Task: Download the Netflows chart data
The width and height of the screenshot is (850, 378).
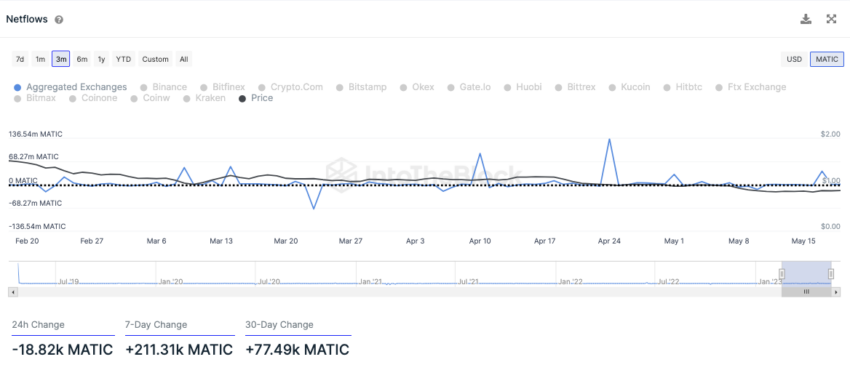Action: pyautogui.click(x=806, y=19)
